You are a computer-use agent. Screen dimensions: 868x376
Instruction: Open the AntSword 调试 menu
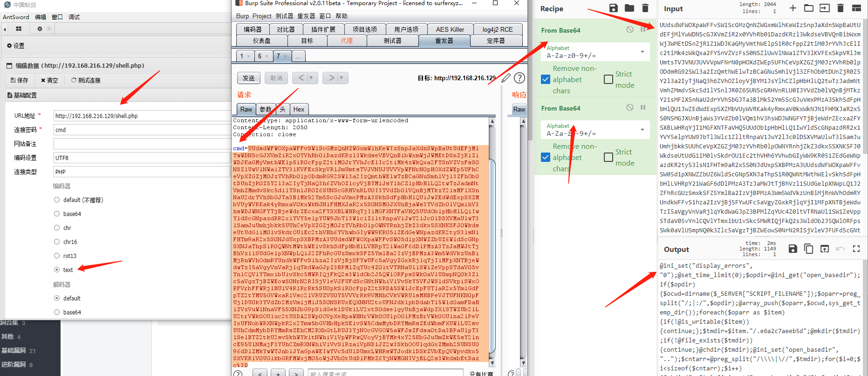pos(74,17)
